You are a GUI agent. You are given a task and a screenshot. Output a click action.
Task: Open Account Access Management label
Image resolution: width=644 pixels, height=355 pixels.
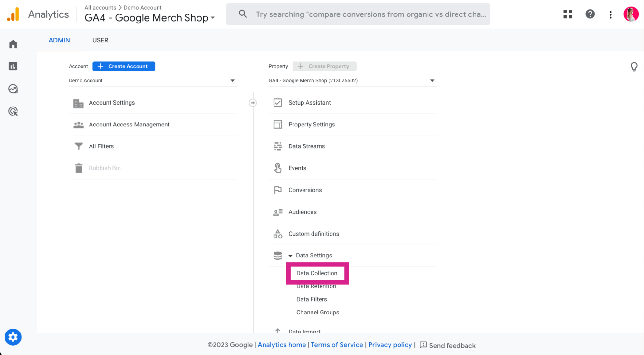(x=129, y=125)
